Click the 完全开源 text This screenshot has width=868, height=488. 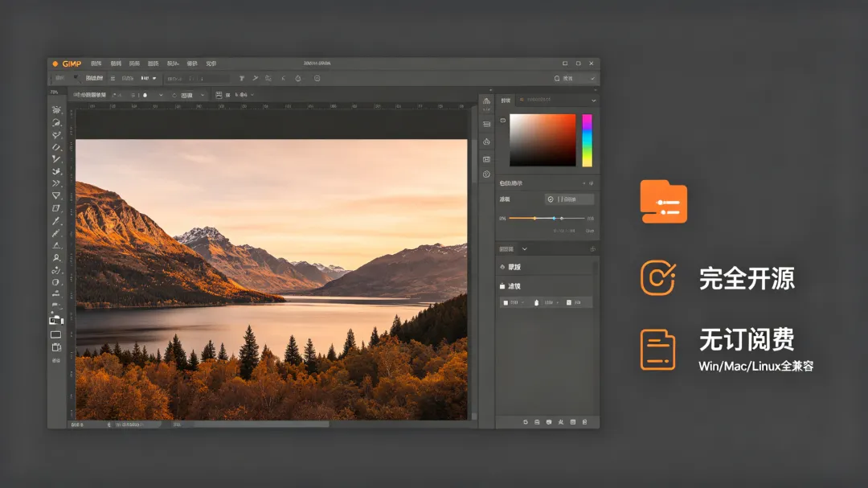click(747, 278)
